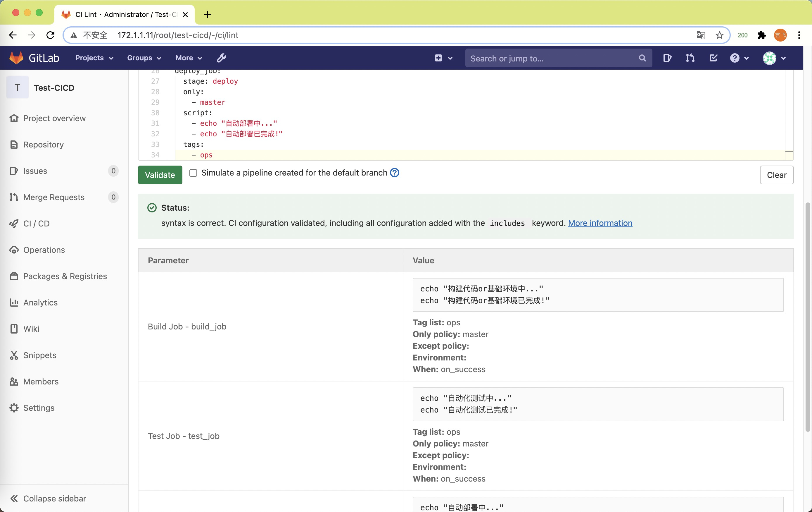Open the browser extensions puzzle icon
Image resolution: width=812 pixels, height=512 pixels.
tap(761, 35)
